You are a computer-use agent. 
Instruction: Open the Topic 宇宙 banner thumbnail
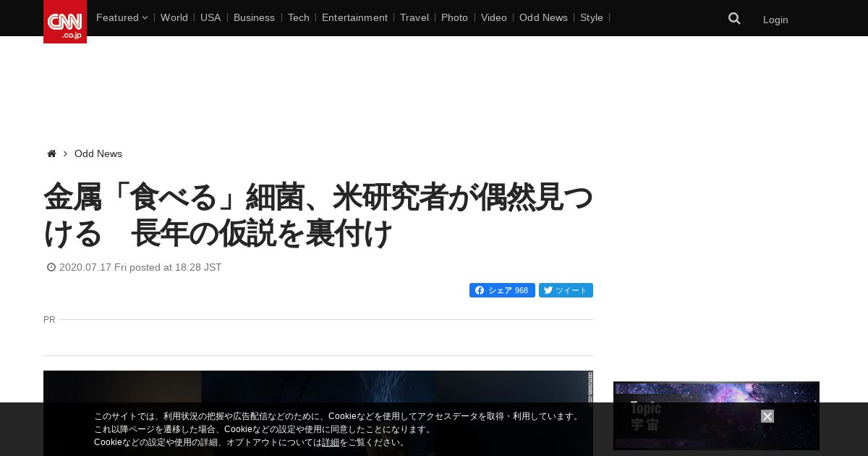click(x=716, y=415)
